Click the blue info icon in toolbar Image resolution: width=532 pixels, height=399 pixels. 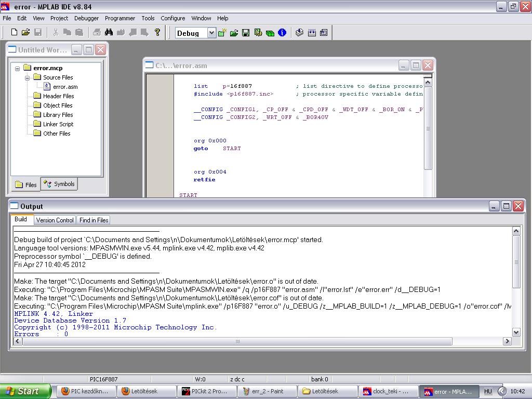pos(282,33)
